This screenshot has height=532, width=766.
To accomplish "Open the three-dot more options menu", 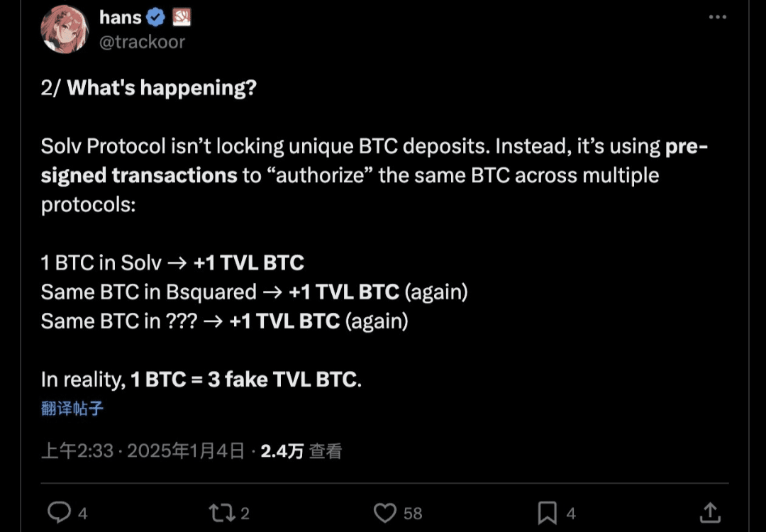I will click(x=717, y=17).
